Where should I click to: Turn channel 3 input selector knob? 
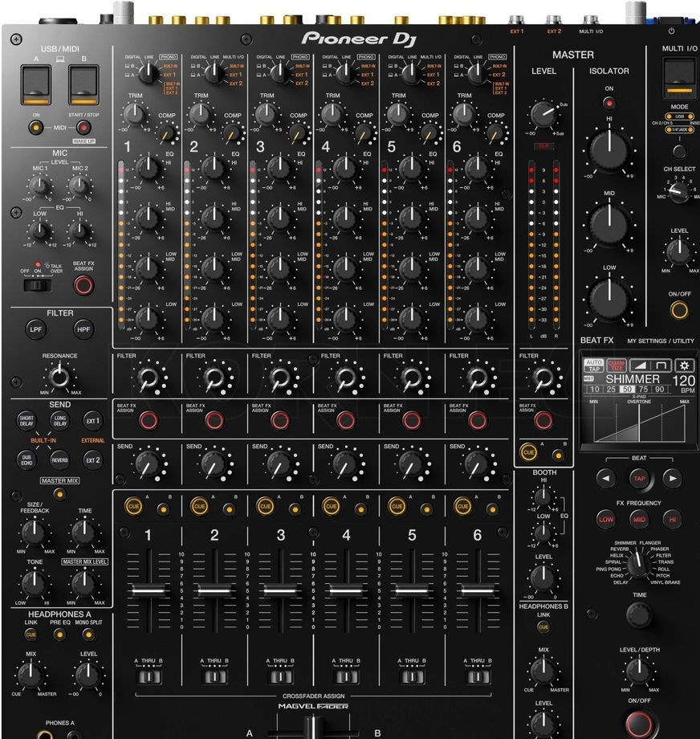tap(280, 72)
